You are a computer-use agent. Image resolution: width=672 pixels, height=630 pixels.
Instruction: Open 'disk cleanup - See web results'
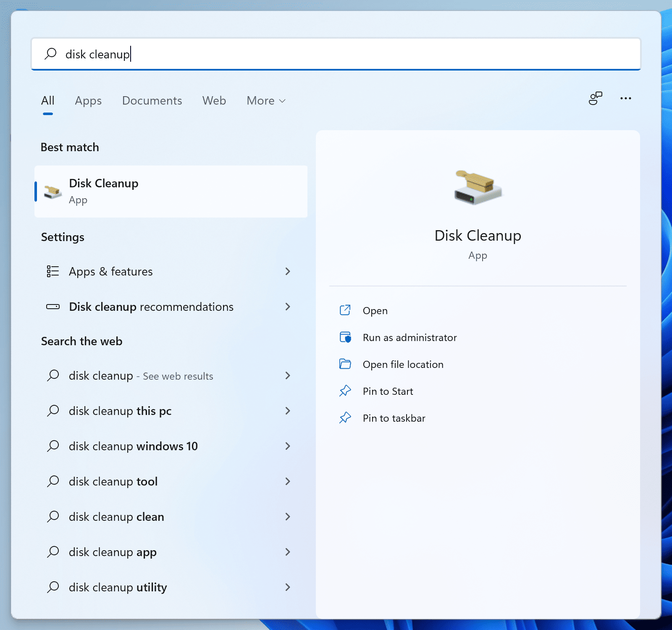(171, 375)
